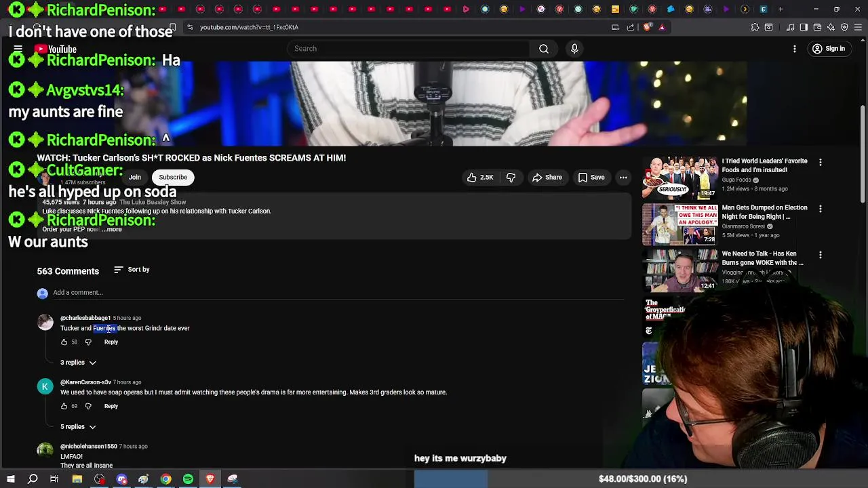Dislike the video
The width and height of the screenshot is (868, 488).
click(511, 178)
